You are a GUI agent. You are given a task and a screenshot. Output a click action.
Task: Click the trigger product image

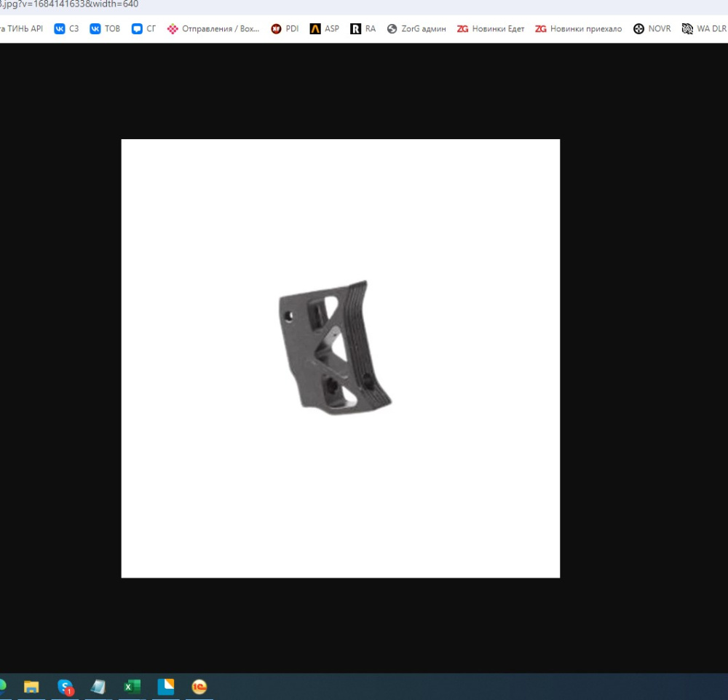(340, 358)
